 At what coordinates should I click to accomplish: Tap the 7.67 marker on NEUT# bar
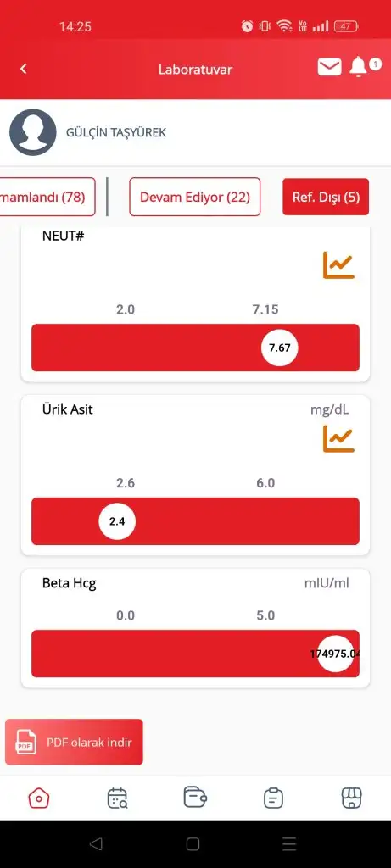(280, 348)
